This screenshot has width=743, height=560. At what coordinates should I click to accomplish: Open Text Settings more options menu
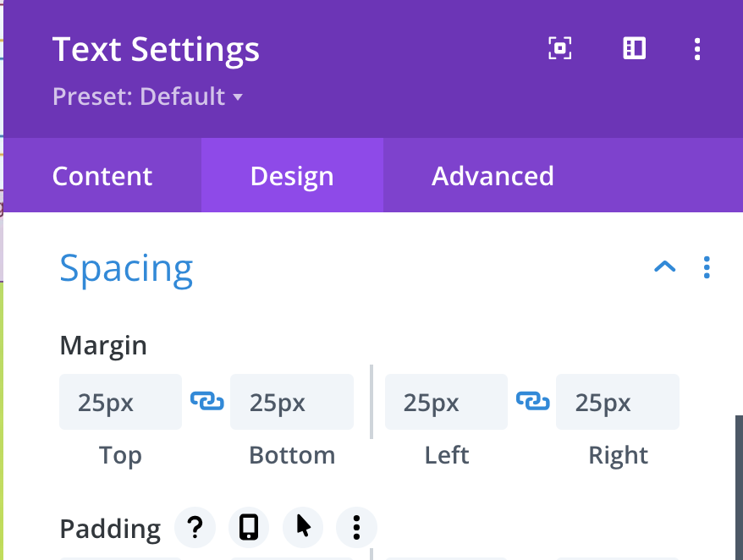[697, 48]
